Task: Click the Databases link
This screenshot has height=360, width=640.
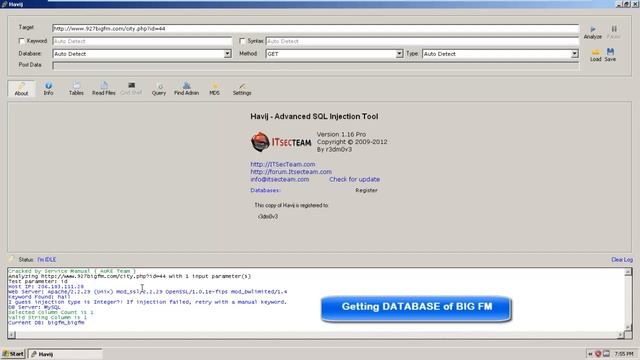Action: click(x=265, y=190)
